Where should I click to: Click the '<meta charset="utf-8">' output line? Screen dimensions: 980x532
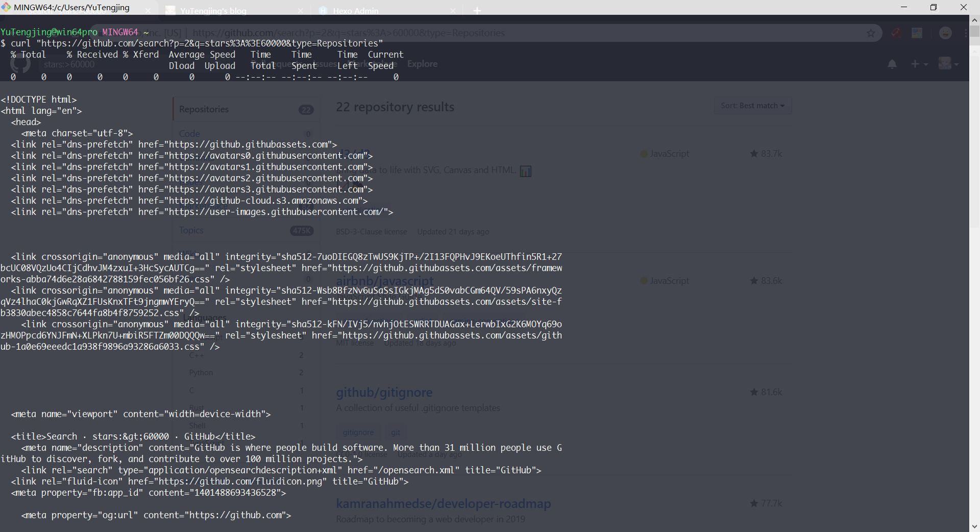pos(77,133)
